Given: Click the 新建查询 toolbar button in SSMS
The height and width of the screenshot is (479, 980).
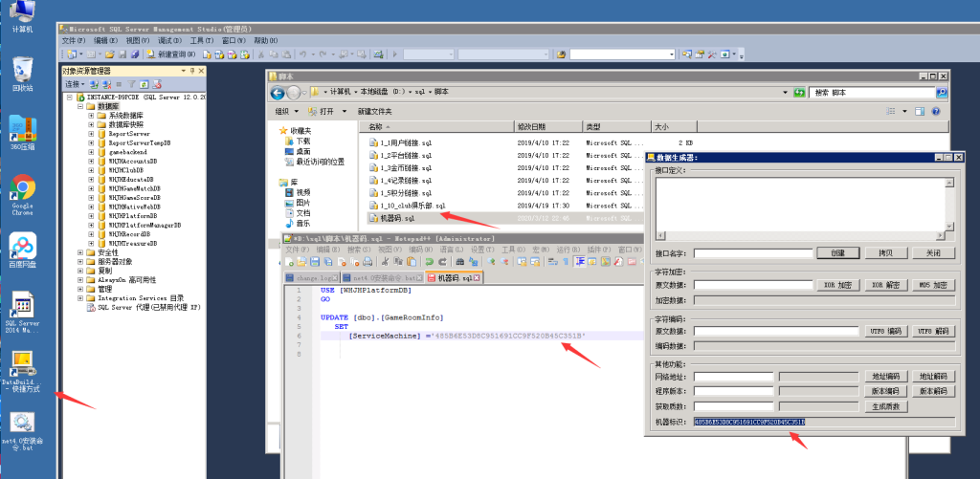Looking at the screenshot, I should pos(170,54).
